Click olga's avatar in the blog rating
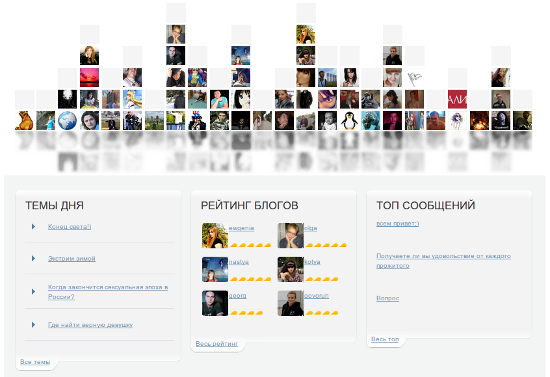The height and width of the screenshot is (377, 550). 290,235
